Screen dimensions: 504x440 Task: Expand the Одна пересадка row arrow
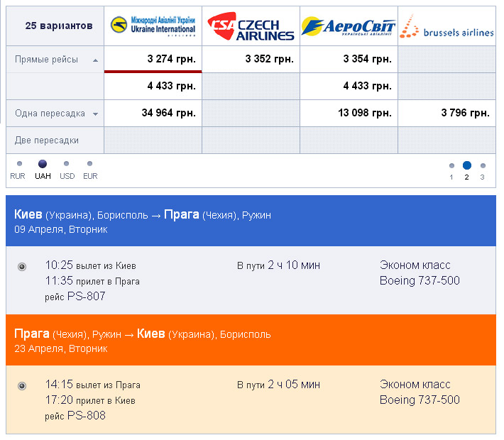tap(95, 114)
